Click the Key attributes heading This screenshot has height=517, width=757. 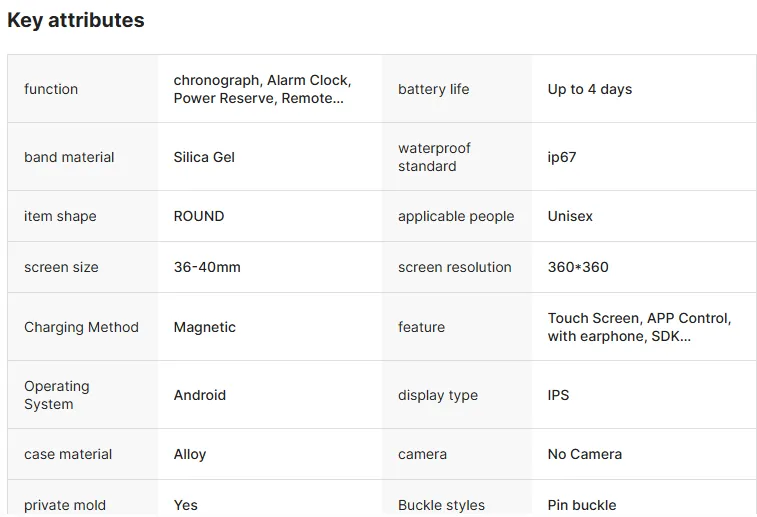(76, 20)
